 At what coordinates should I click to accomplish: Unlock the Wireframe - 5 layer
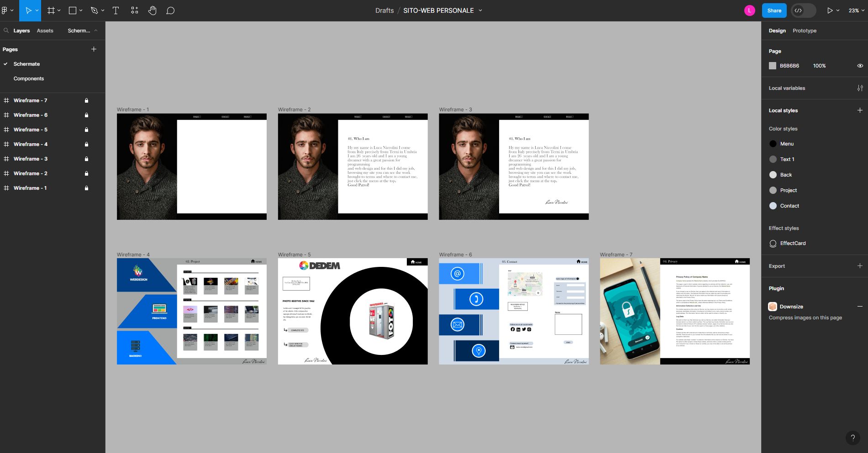[86, 130]
